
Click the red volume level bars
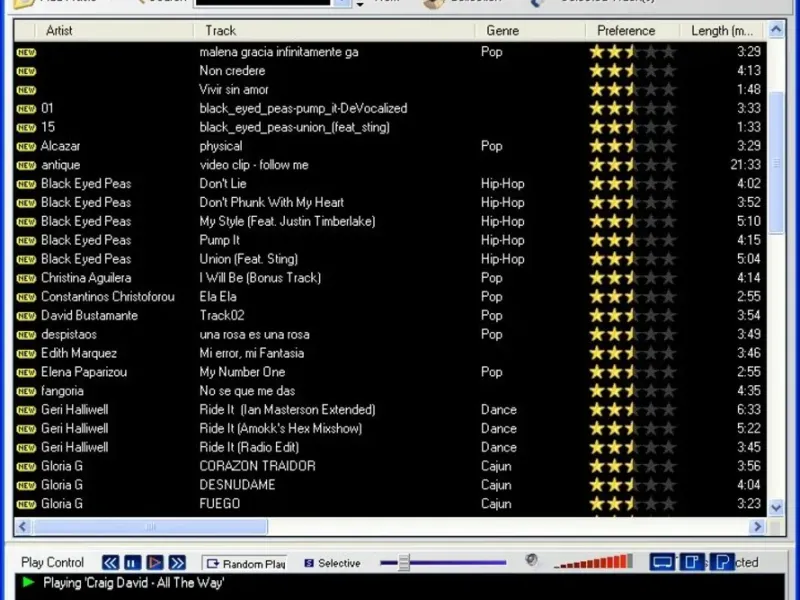[x=593, y=562]
